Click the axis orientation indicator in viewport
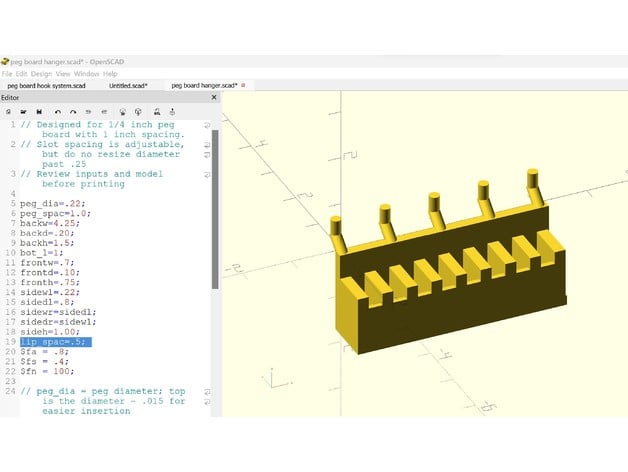The image size is (628, 472). (x=276, y=379)
